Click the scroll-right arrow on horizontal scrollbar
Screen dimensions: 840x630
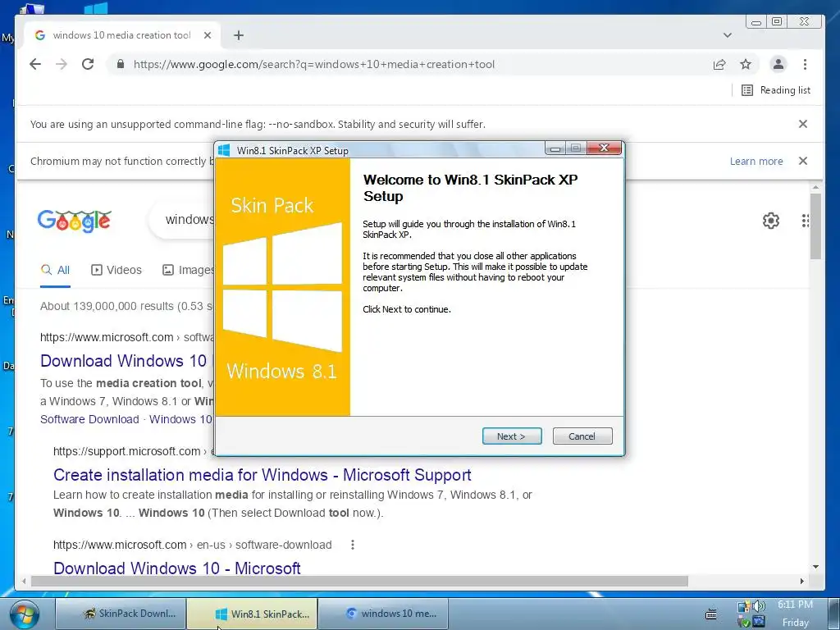click(802, 582)
